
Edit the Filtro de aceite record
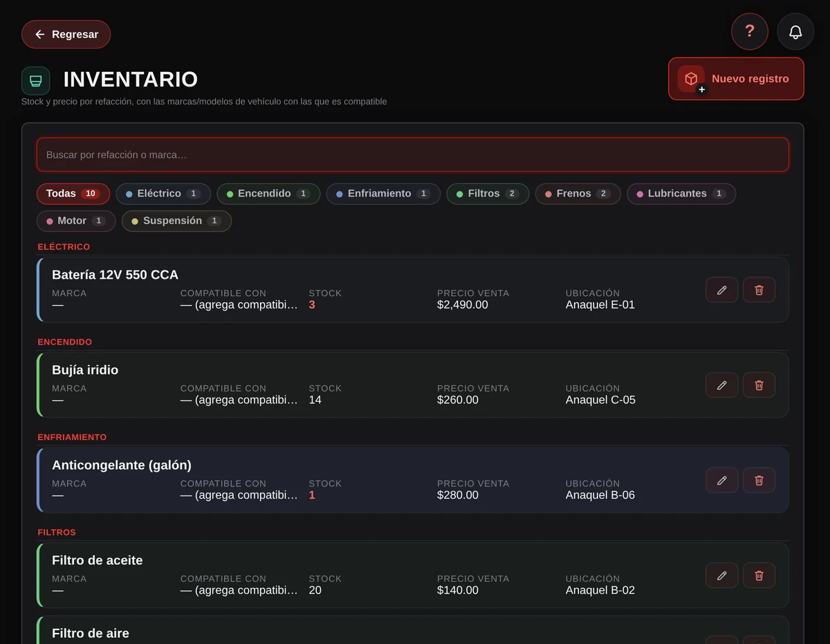(x=722, y=576)
